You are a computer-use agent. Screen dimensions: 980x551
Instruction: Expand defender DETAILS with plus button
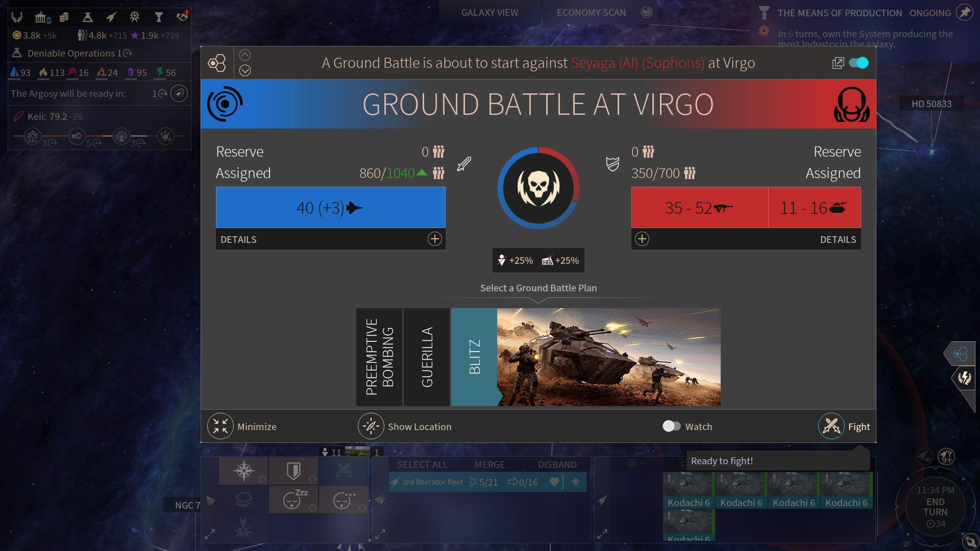pos(642,239)
